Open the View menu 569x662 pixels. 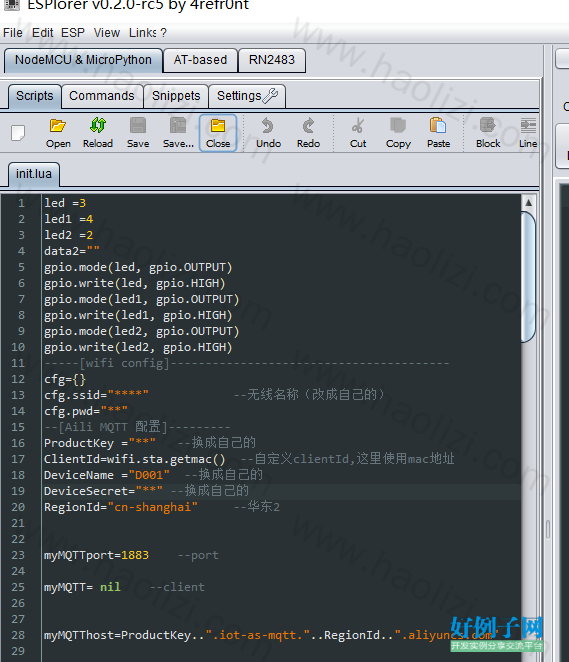pyautogui.click(x=107, y=33)
